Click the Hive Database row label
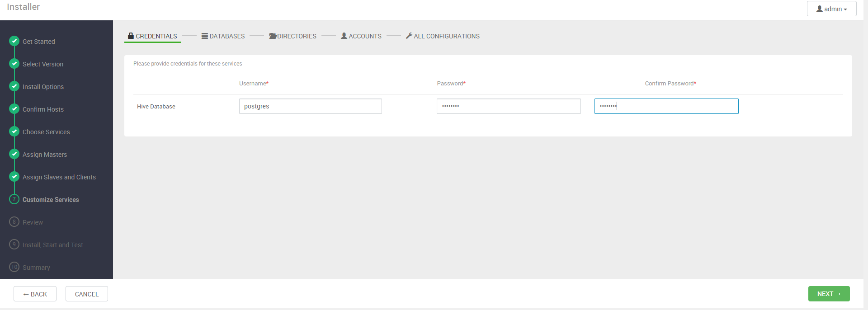 click(156, 107)
